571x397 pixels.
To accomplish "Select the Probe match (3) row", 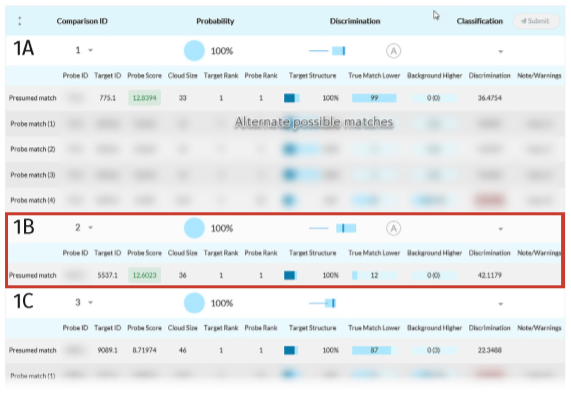I will coord(285,175).
